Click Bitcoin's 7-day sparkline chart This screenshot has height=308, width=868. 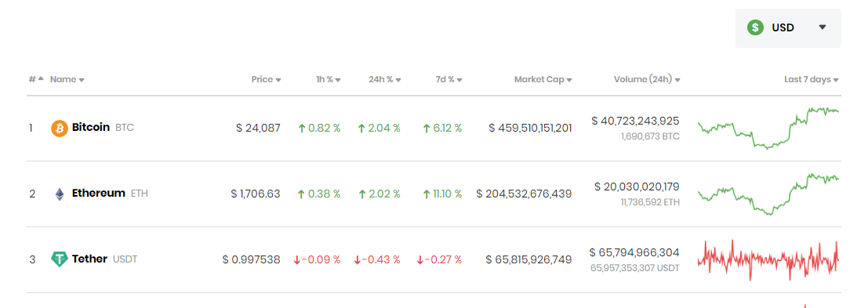click(x=768, y=129)
